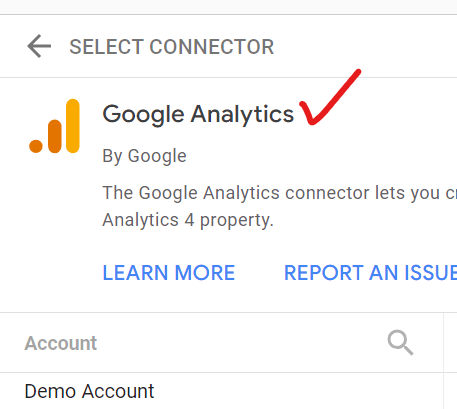Image resolution: width=457 pixels, height=409 pixels.
Task: Click the red checkmark annotation
Action: (330, 97)
